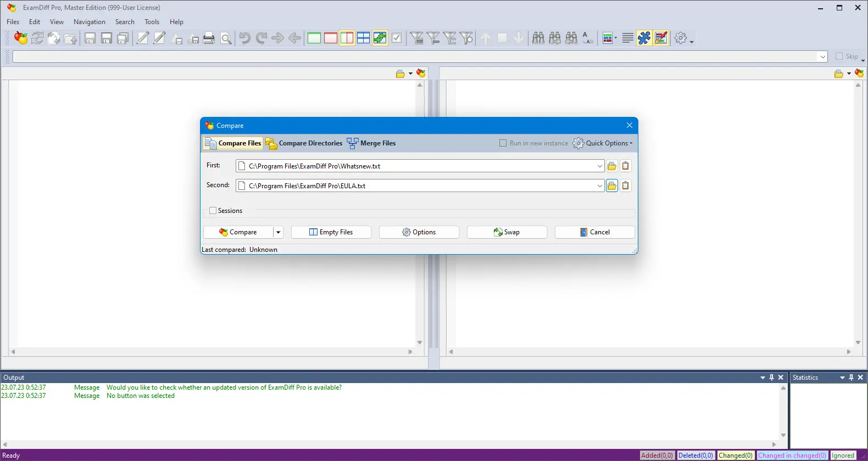This screenshot has width=868, height=461.
Task: Open the View menu
Action: (x=57, y=22)
